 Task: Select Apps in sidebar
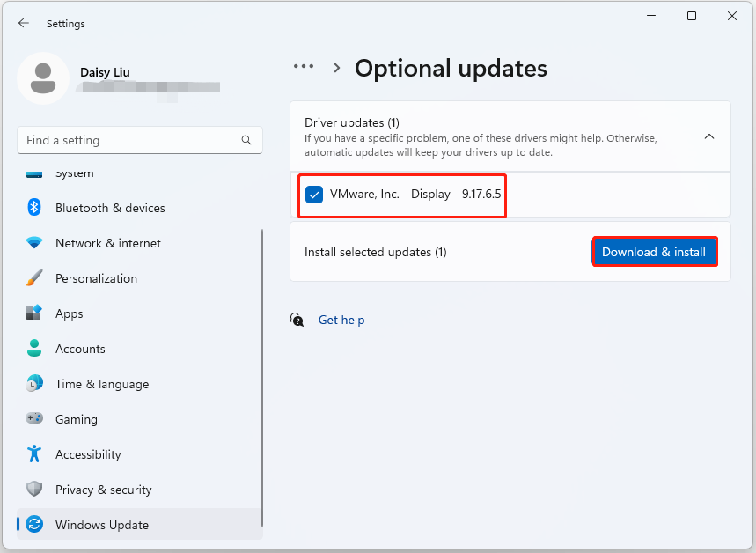point(140,313)
